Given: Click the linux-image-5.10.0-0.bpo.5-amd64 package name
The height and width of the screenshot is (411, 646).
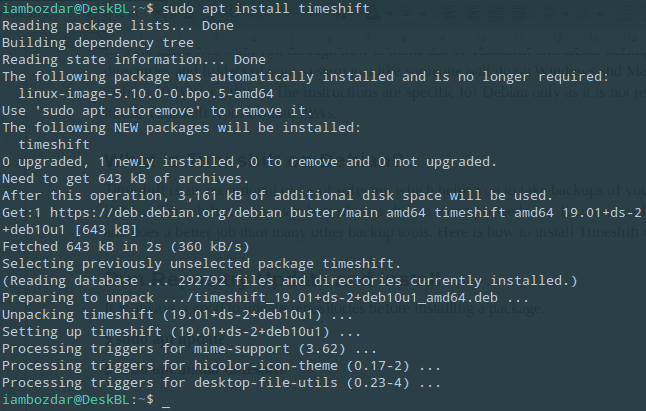Looking at the screenshot, I should [x=146, y=93].
